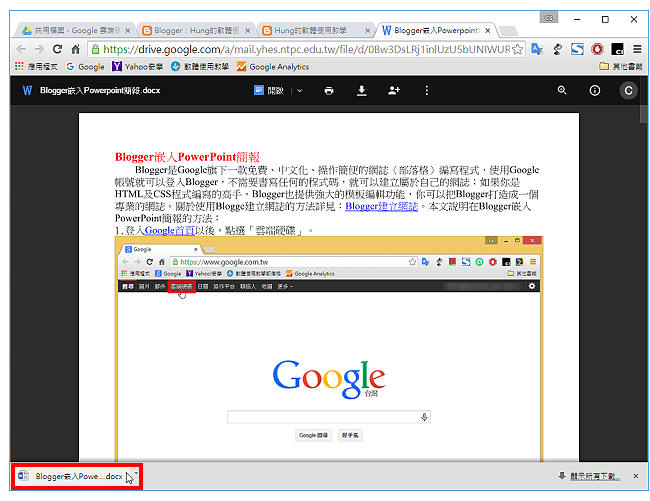The width and height of the screenshot is (650, 501).
Task: Click the black square extension icon
Action: 617,49
